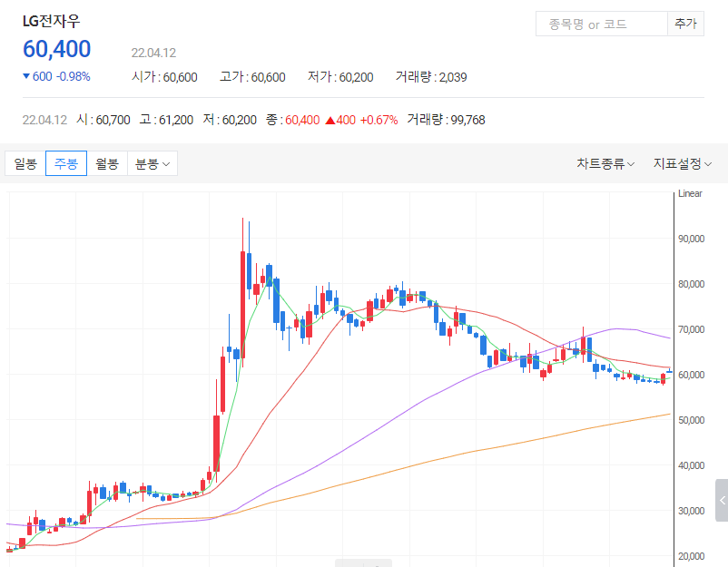Click the 거래량 2,039 volume value
Screen dimensions: 728x567
(x=431, y=77)
